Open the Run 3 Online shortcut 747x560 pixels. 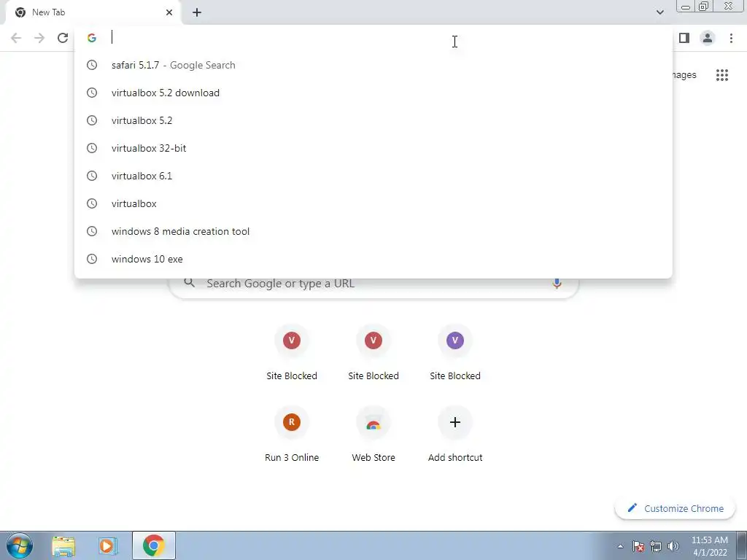(292, 435)
